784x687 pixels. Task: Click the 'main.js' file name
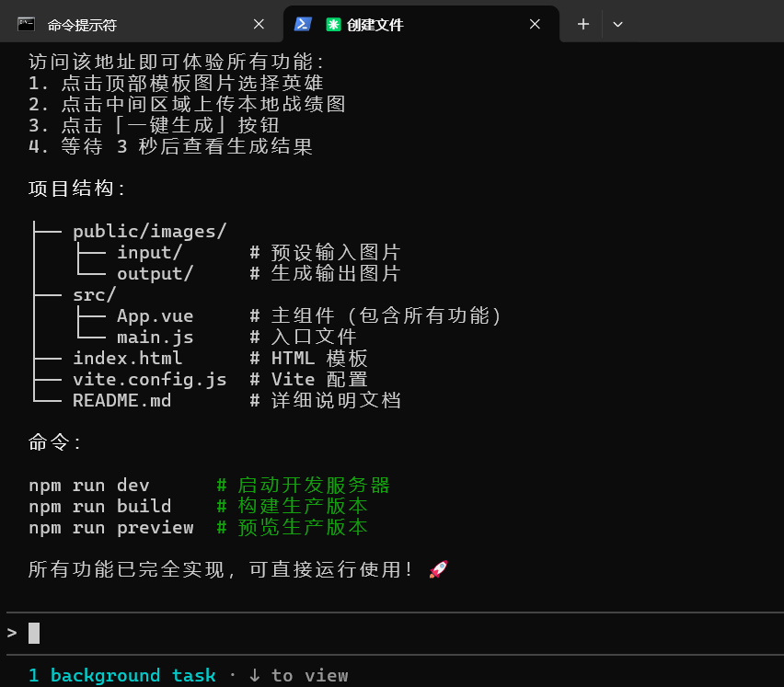(x=155, y=338)
